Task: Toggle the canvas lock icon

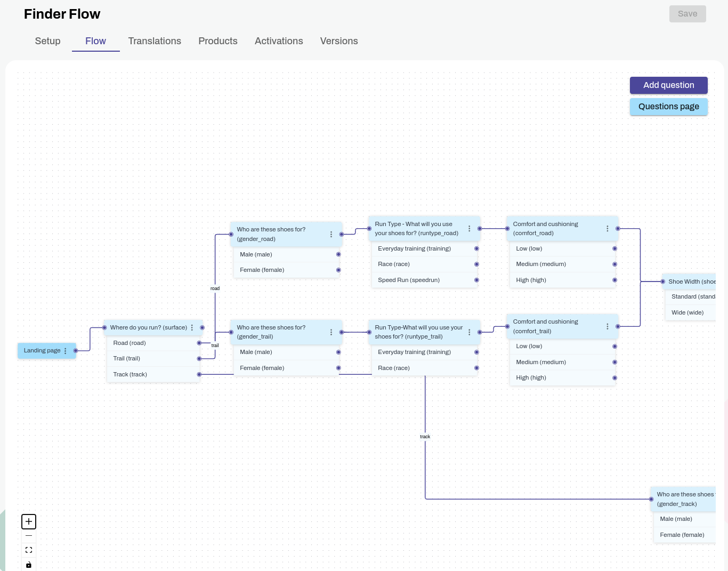Action: pyautogui.click(x=29, y=565)
